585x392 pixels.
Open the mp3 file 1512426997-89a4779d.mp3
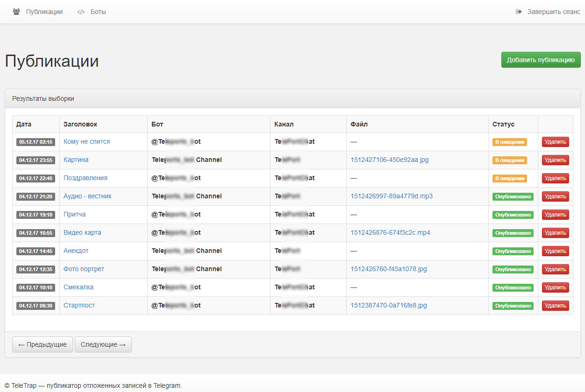click(392, 196)
